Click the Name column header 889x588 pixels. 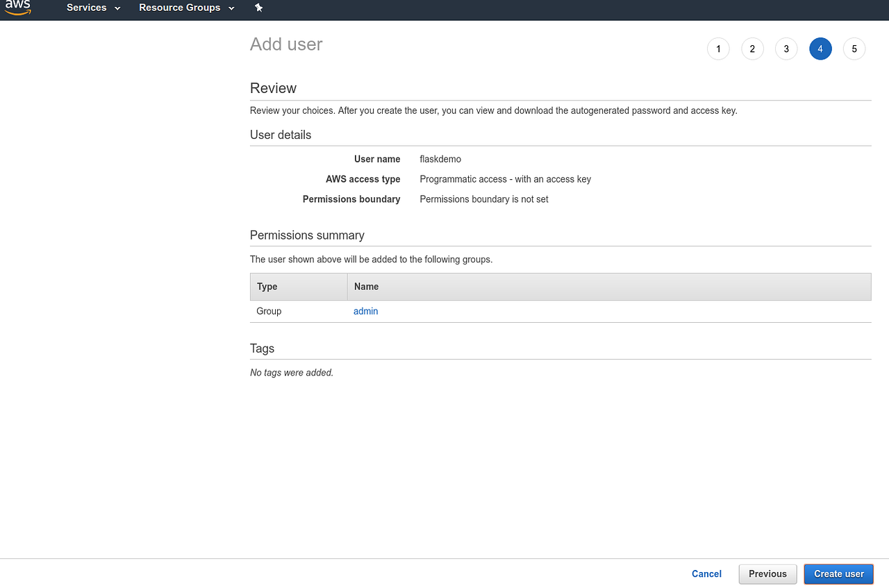click(366, 286)
